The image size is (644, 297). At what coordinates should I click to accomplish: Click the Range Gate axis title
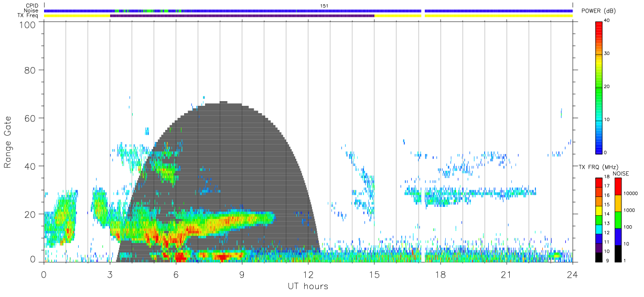point(8,142)
